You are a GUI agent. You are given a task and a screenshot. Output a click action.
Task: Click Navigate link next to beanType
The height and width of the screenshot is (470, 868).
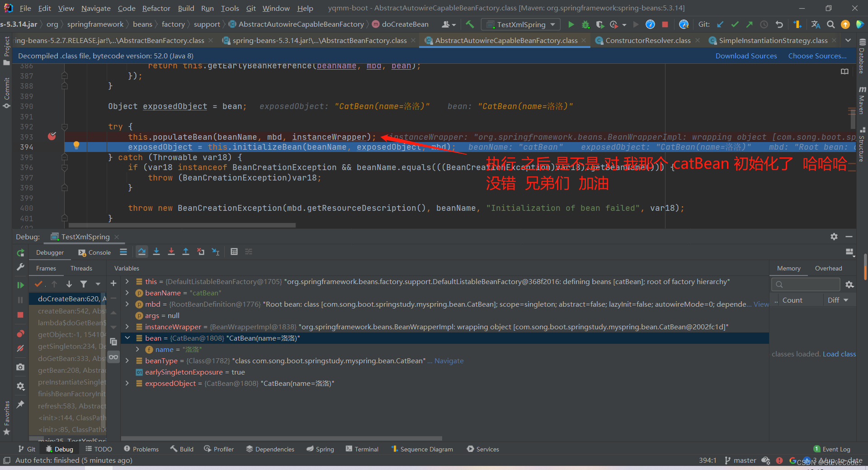449,361
